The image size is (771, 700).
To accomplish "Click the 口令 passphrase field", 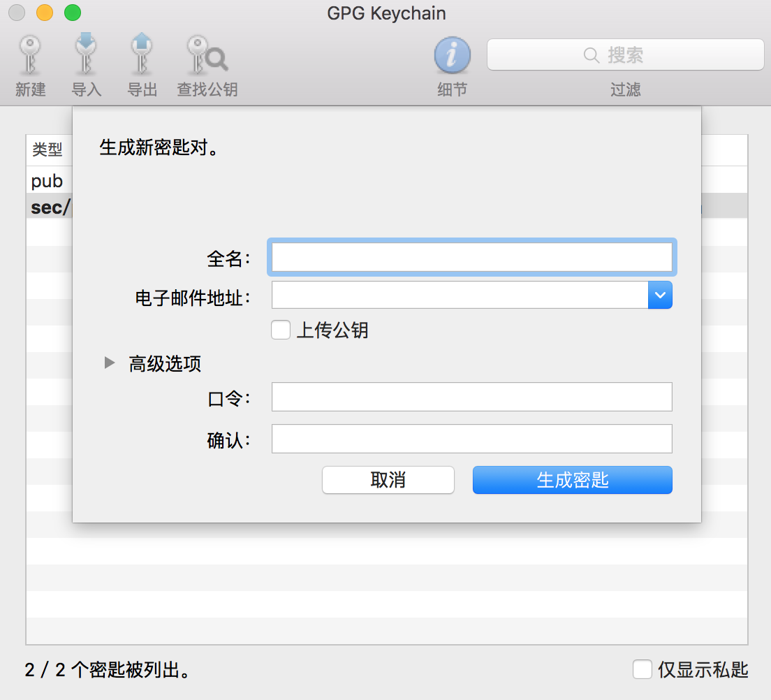I will coord(471,397).
